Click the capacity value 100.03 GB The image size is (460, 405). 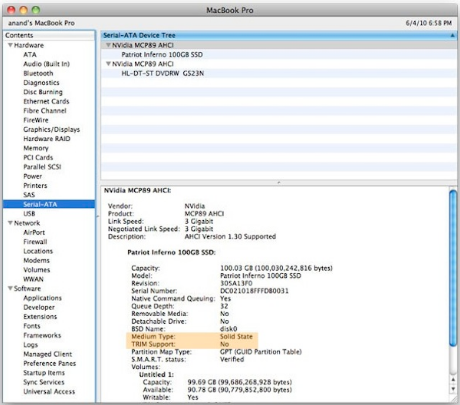(x=236, y=268)
